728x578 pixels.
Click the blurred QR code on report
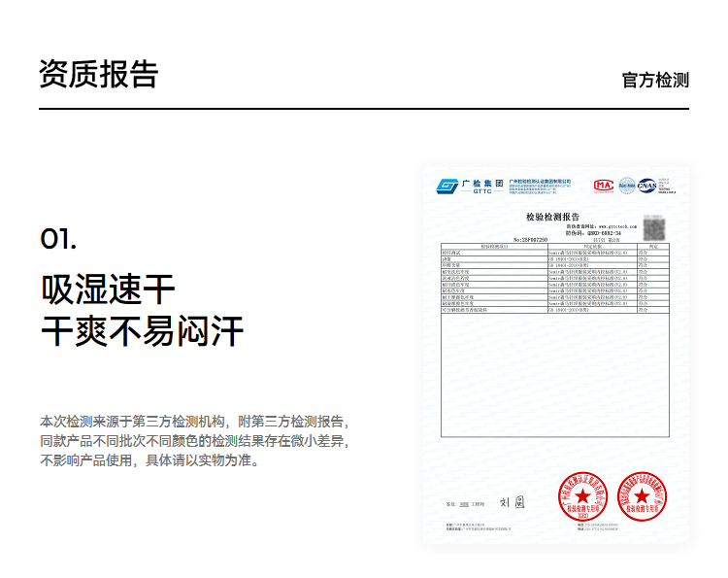[653, 227]
